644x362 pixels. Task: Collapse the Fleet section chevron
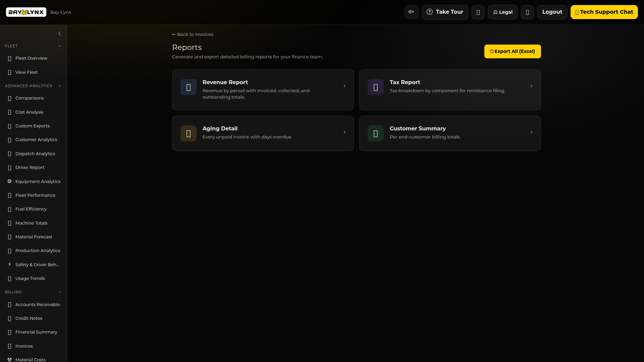tap(60, 46)
